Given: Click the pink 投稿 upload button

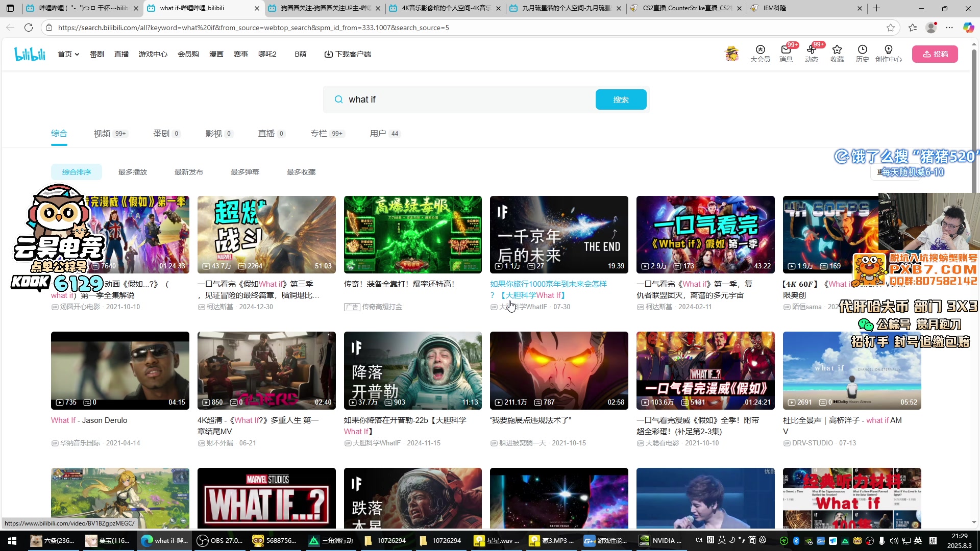Looking at the screenshot, I should click(935, 54).
